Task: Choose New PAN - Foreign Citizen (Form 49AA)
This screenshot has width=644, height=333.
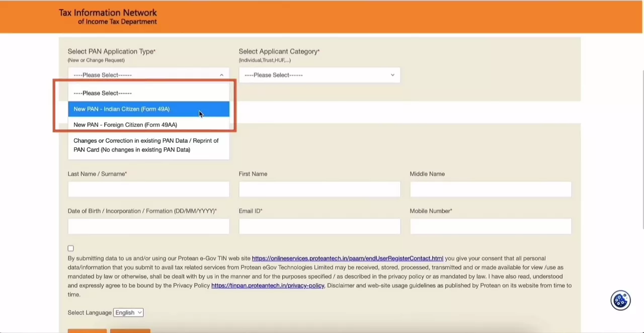Action: click(125, 125)
